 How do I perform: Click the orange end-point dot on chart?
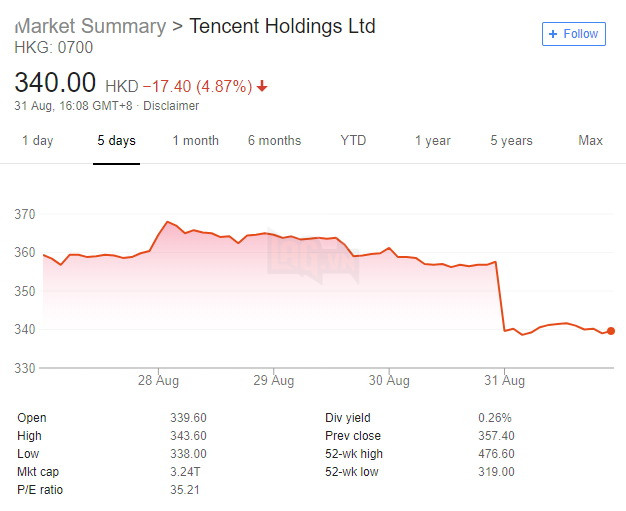pos(610,331)
